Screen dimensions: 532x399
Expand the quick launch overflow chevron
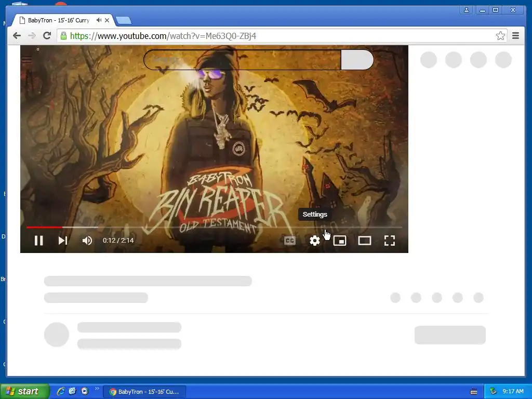tap(97, 389)
